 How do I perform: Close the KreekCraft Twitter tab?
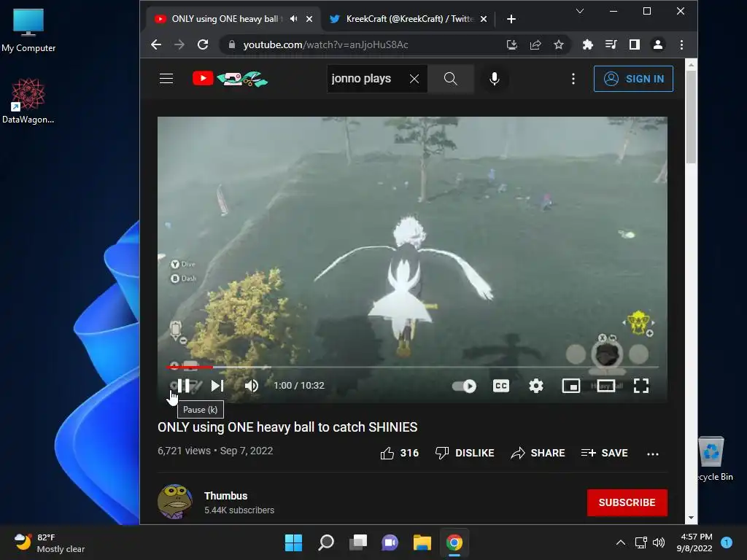[484, 18]
